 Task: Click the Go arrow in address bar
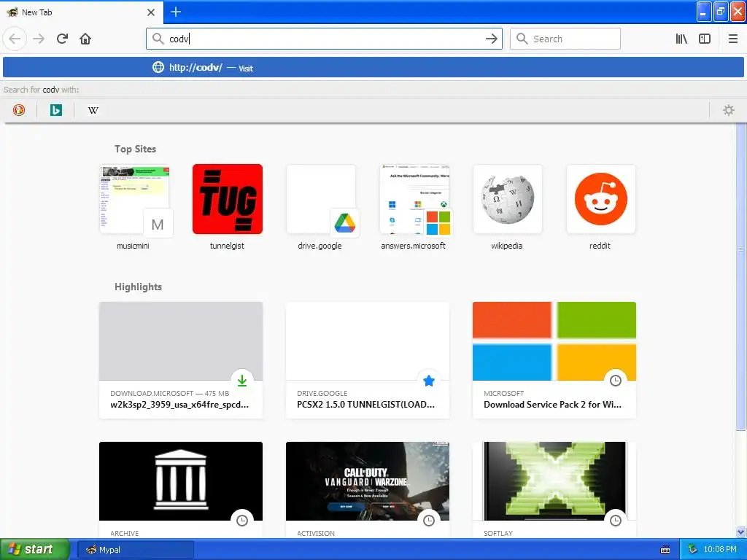pos(491,39)
